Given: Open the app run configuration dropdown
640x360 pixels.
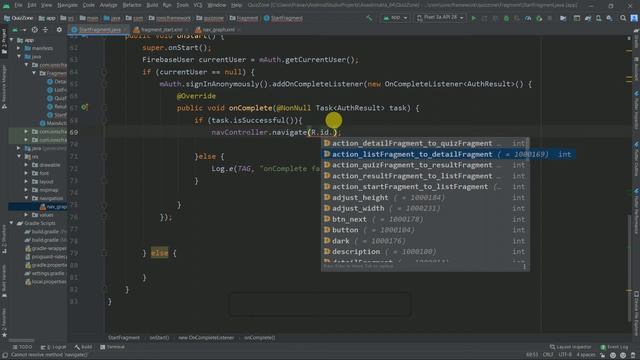Looking at the screenshot, I should point(395,18).
